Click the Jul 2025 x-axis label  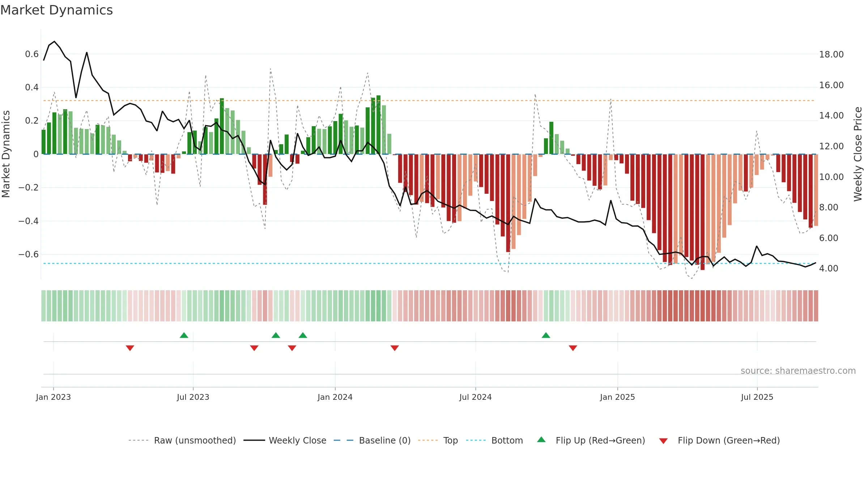click(x=757, y=397)
